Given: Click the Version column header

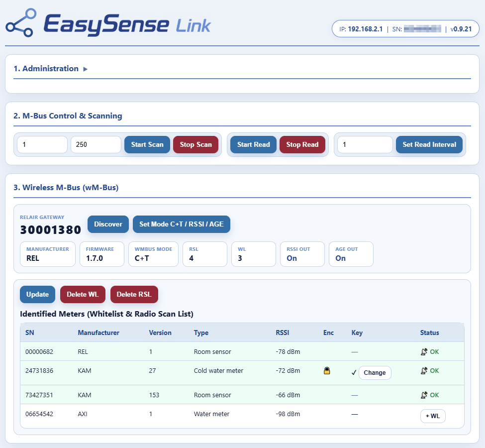Looking at the screenshot, I should (160, 333).
